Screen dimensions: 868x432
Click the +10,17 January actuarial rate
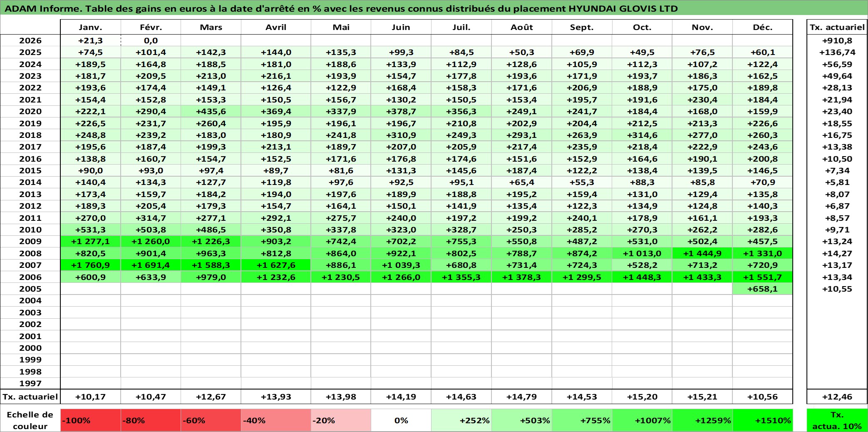[90, 397]
